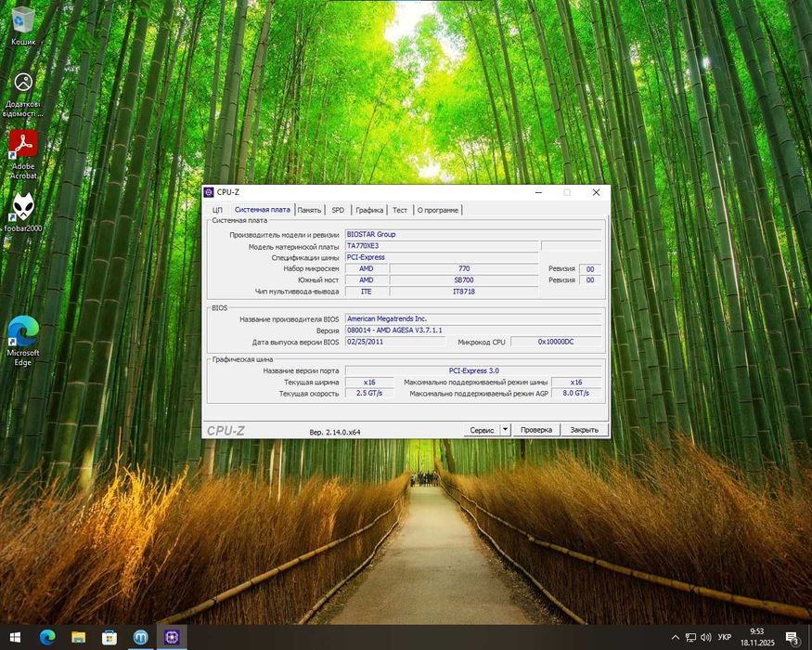The width and height of the screenshot is (812, 650).
Task: Open the SPD tab
Action: (x=338, y=210)
